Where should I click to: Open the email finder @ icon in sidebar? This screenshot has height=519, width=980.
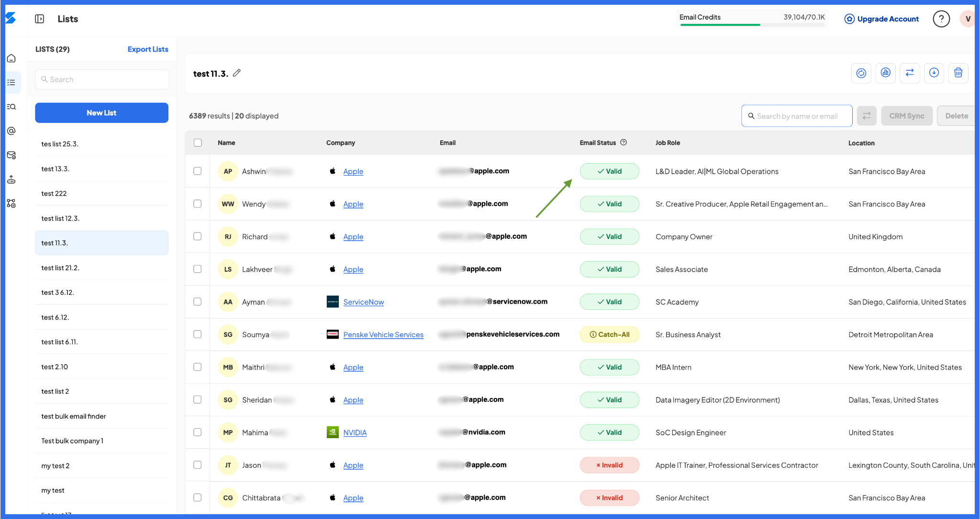[x=11, y=131]
